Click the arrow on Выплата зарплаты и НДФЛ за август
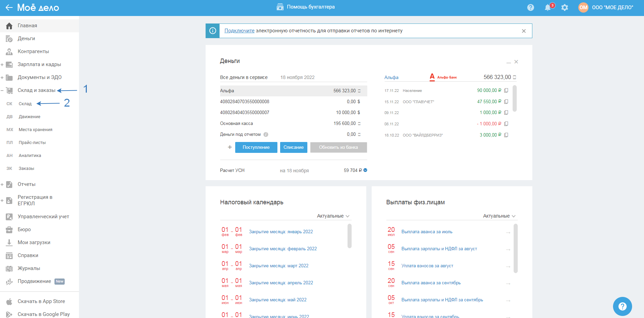 coord(508,250)
